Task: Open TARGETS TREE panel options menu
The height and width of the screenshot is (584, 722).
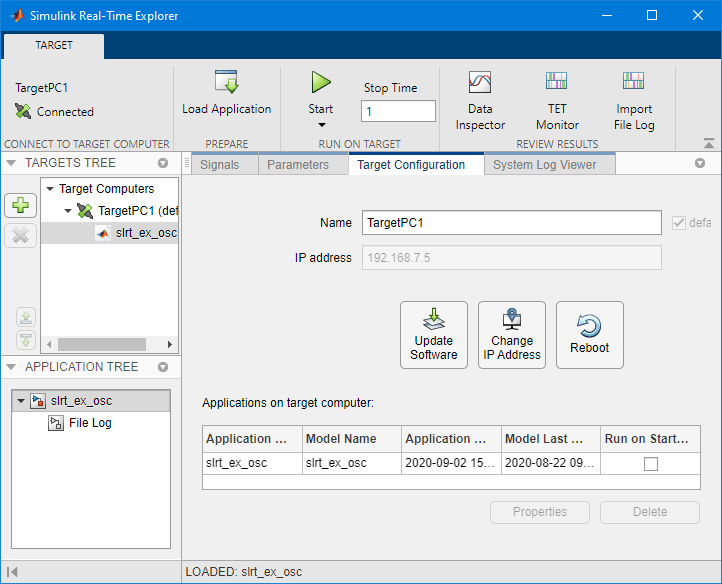Action: (163, 163)
